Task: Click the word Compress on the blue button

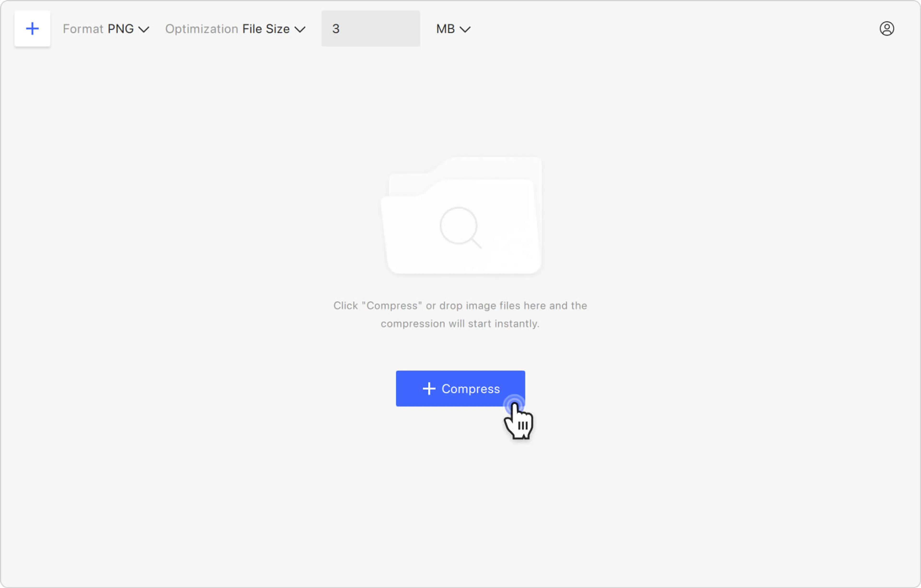Action: point(470,389)
